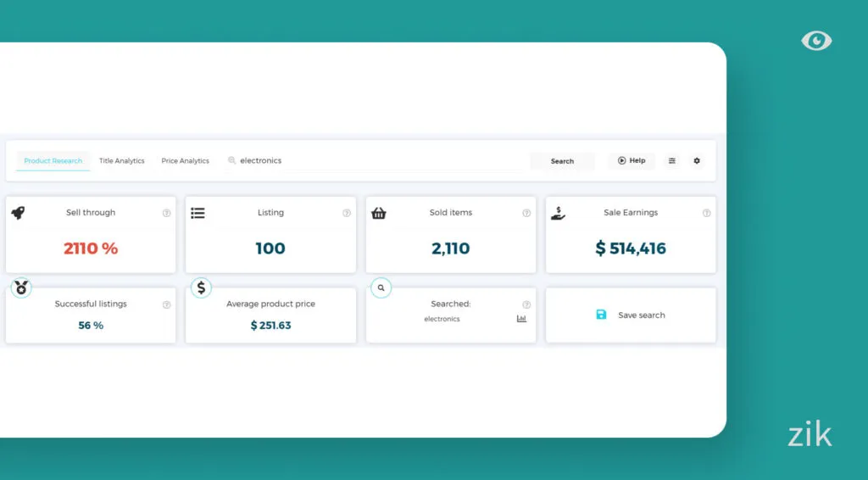Viewport: 868px width, 480px height.
Task: Show help tooltip for Sale Earnings
Action: (x=706, y=213)
